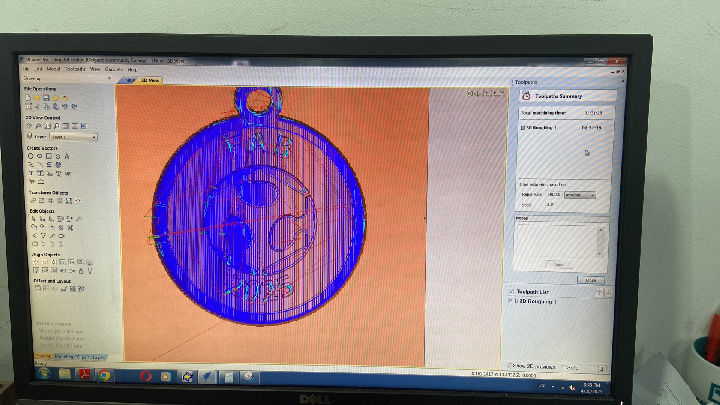Click the Scale value field
Viewport: 720px width, 405px height.
pos(552,205)
